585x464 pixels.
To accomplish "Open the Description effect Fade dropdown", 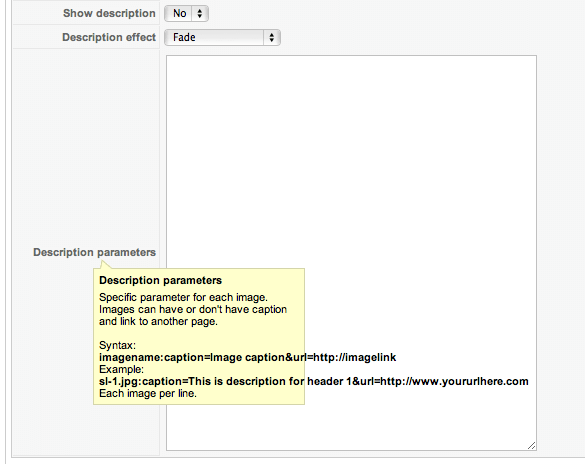I will coord(222,37).
